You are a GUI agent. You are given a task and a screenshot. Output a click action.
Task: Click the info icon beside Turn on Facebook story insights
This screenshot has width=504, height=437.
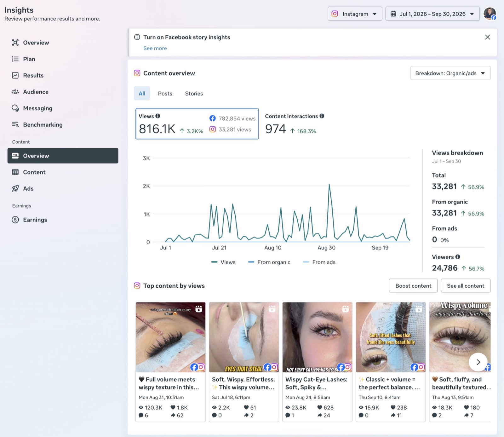click(x=137, y=37)
